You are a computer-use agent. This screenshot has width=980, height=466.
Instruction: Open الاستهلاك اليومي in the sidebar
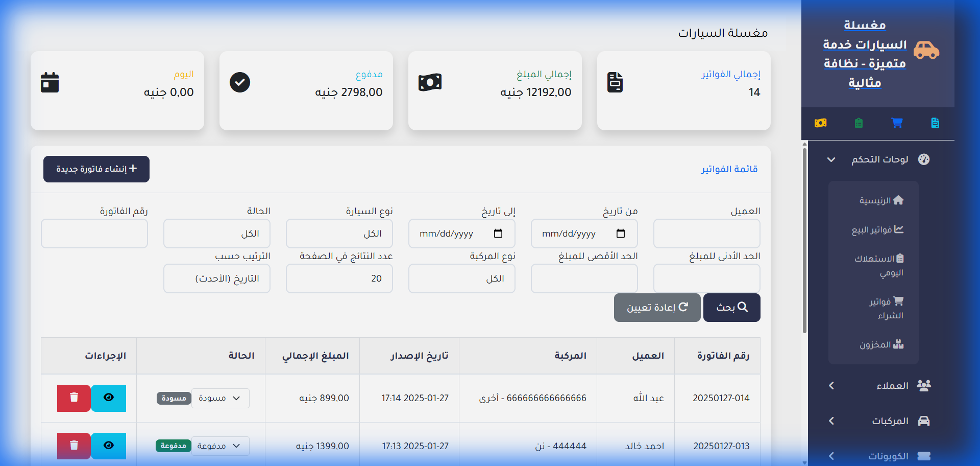(x=879, y=266)
